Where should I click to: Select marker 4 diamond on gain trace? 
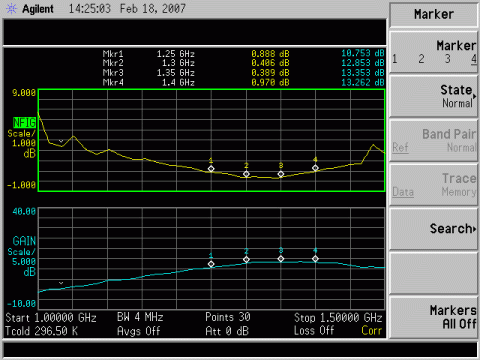click(315, 259)
